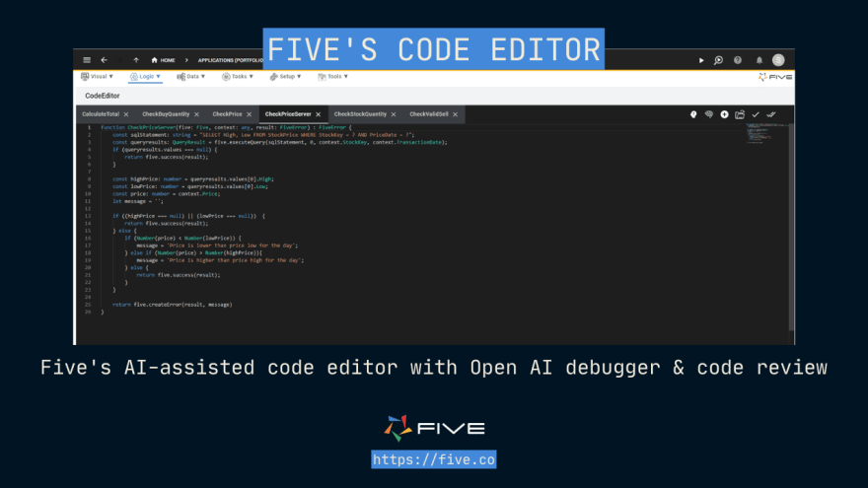Click line number 25 in the gutter

tap(88, 305)
